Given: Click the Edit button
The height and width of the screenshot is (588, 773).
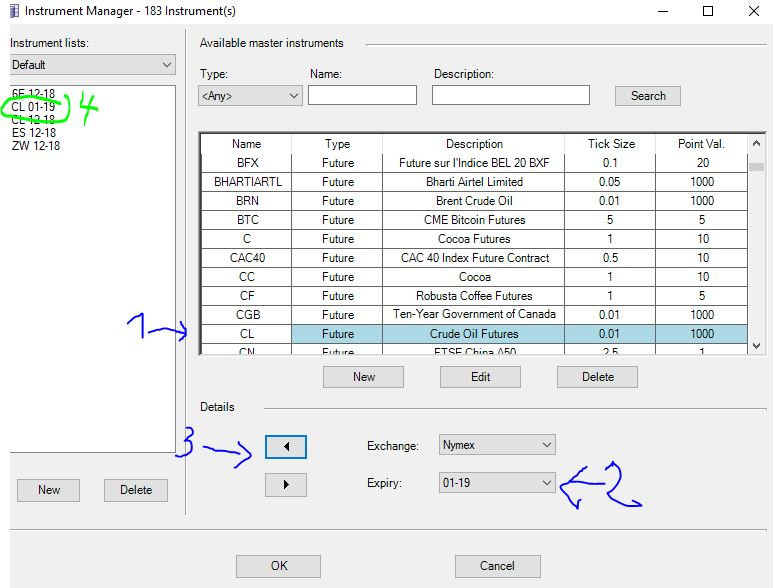Looking at the screenshot, I should (x=480, y=377).
